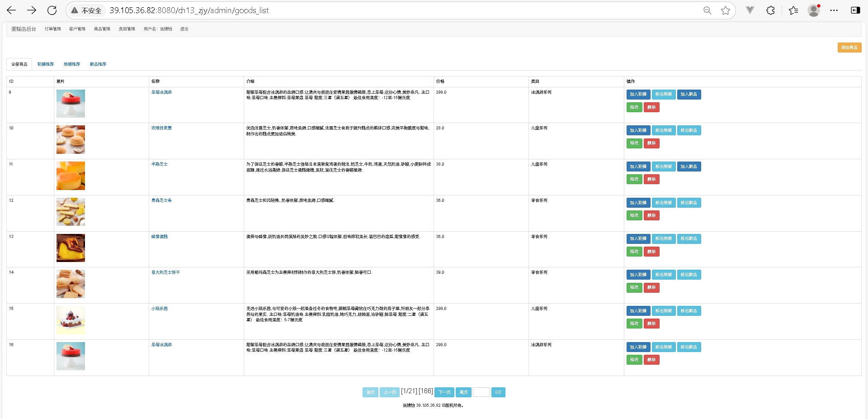Open 订单管理 in the top navigation

[52, 29]
